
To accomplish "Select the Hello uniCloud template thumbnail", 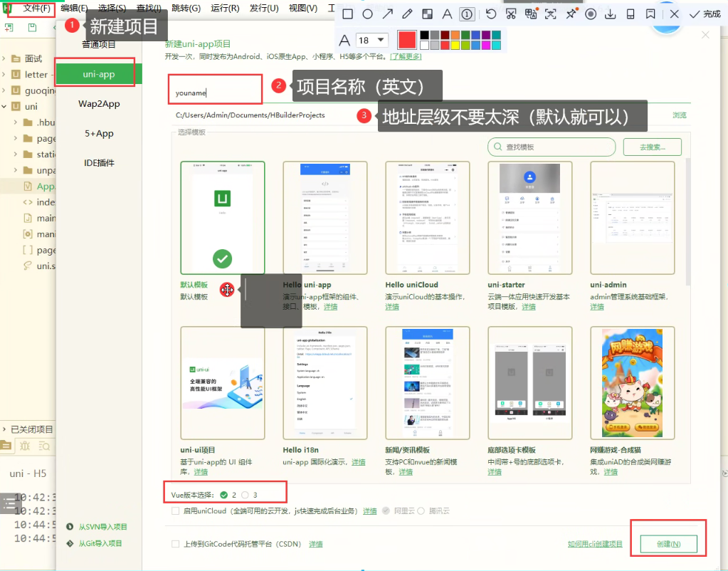I will (x=428, y=218).
